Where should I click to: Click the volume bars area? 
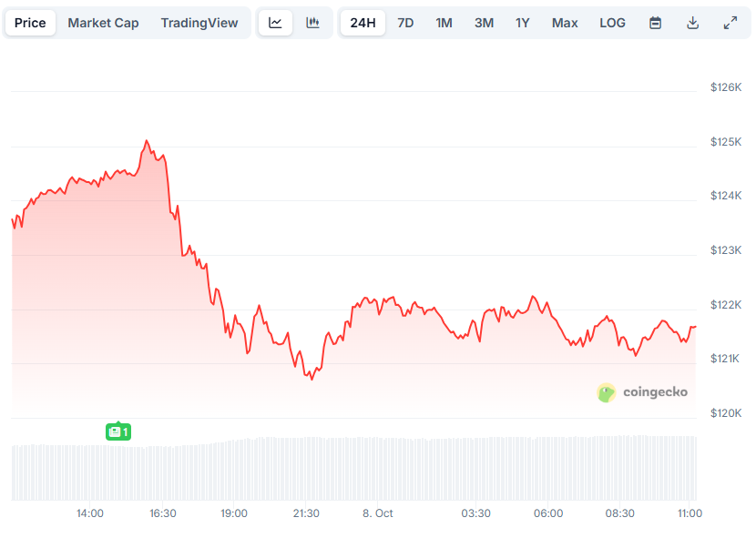pyautogui.click(x=364, y=469)
